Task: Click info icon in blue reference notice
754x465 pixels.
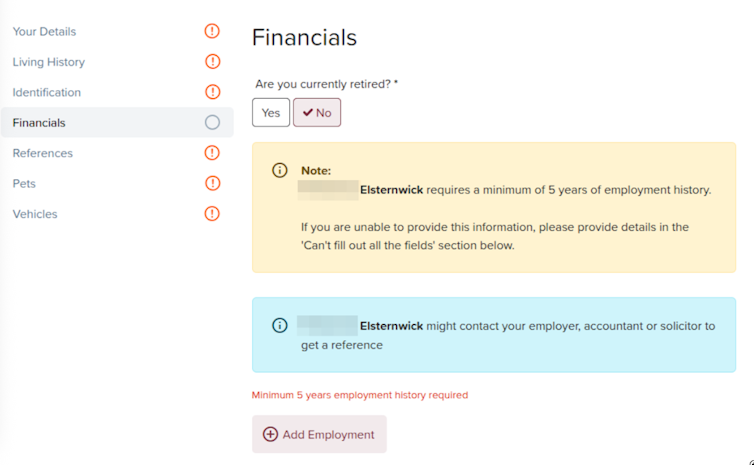Action: point(280,326)
